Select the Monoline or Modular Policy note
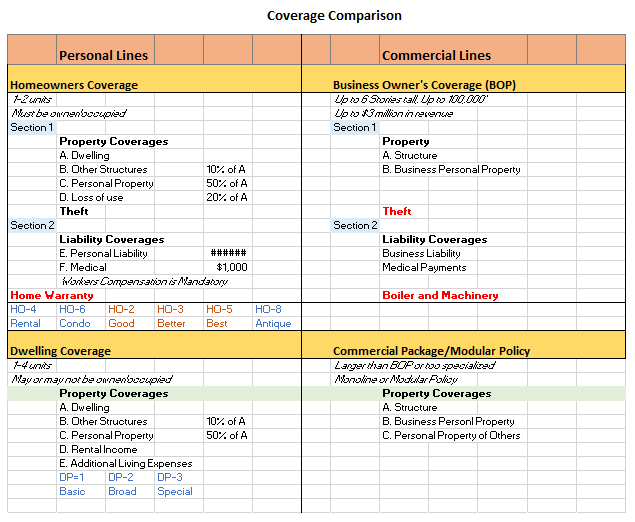Viewport: 635px width, 522px height. [x=396, y=379]
